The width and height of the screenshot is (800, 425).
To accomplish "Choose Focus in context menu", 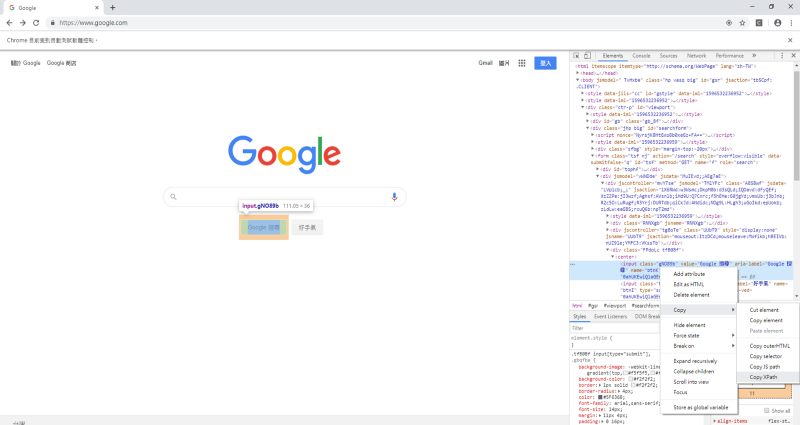I will pyautogui.click(x=699, y=392).
